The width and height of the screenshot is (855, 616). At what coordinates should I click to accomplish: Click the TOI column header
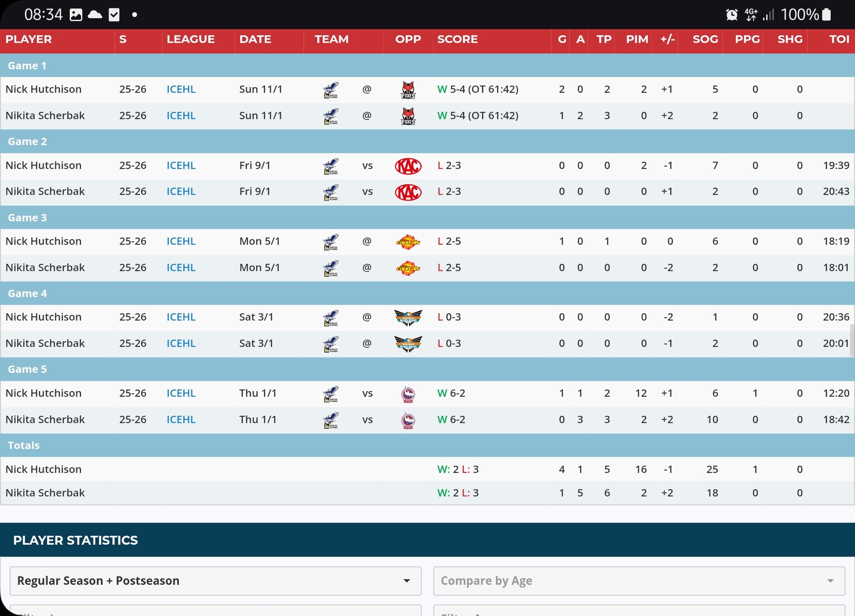(839, 40)
